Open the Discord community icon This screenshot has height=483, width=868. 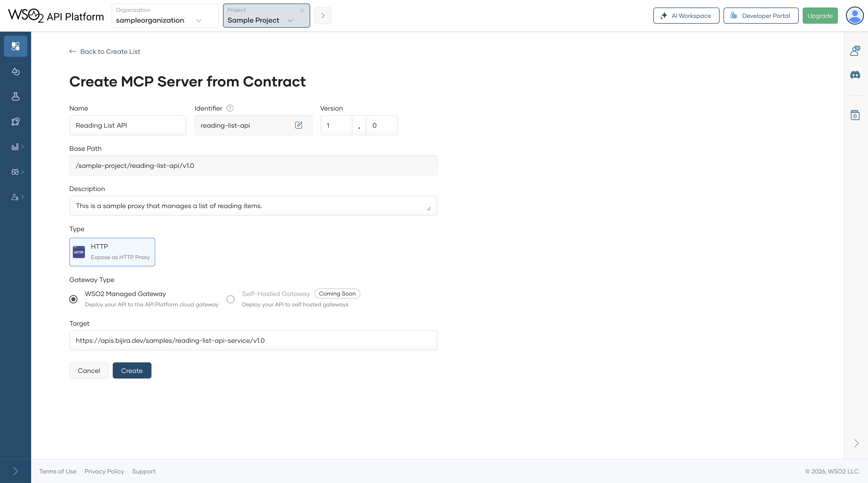click(855, 75)
